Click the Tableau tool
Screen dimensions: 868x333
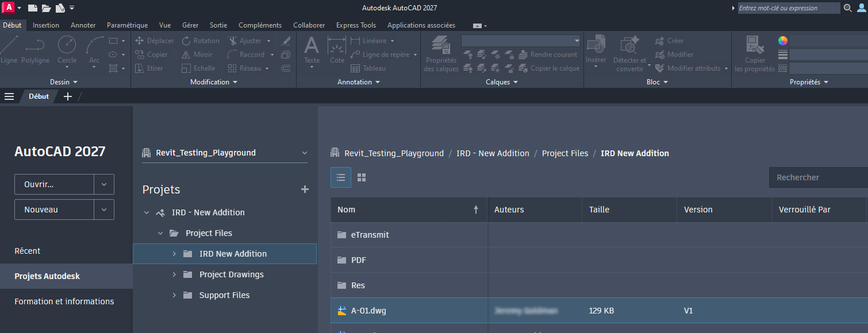pos(368,68)
